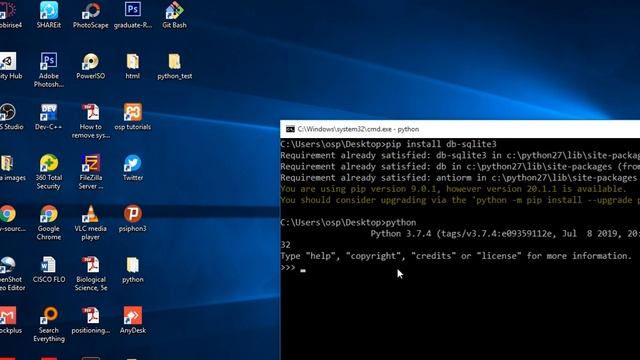Open the osp tutorials XAMPP icon
Screen dimensions: 640x360
(133, 117)
